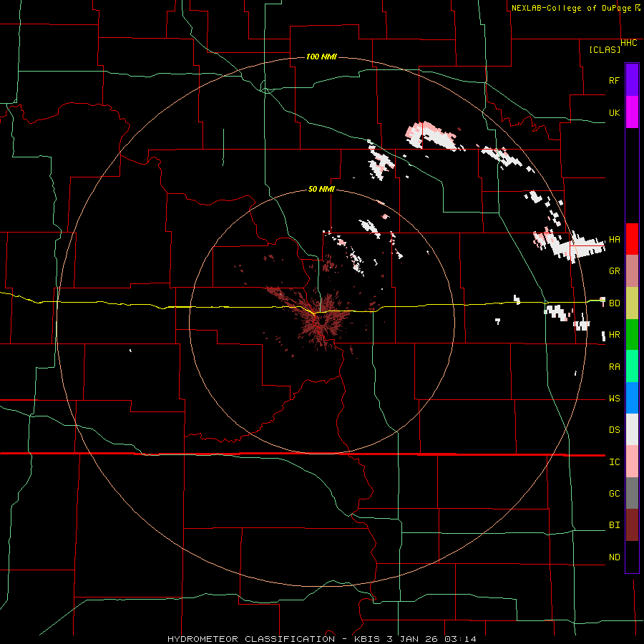The width and height of the screenshot is (644, 644).
Task: Click the [CLAS] units label
Action: coord(605,49)
